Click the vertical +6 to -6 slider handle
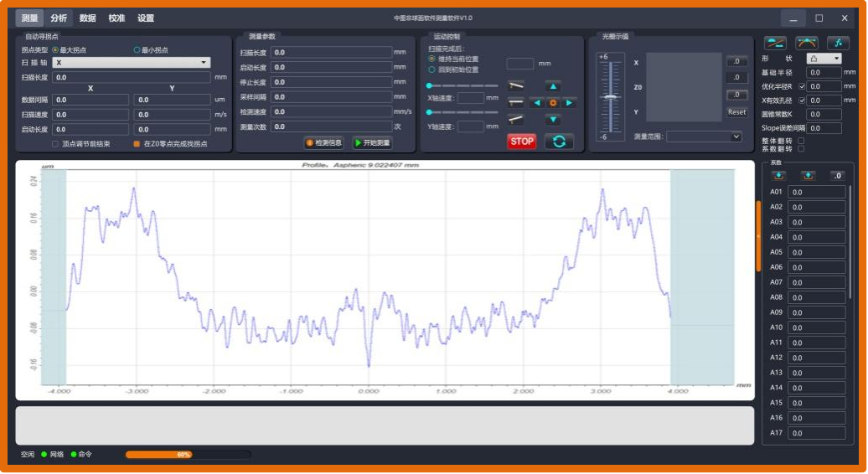The height and width of the screenshot is (474, 868). pyautogui.click(x=611, y=97)
